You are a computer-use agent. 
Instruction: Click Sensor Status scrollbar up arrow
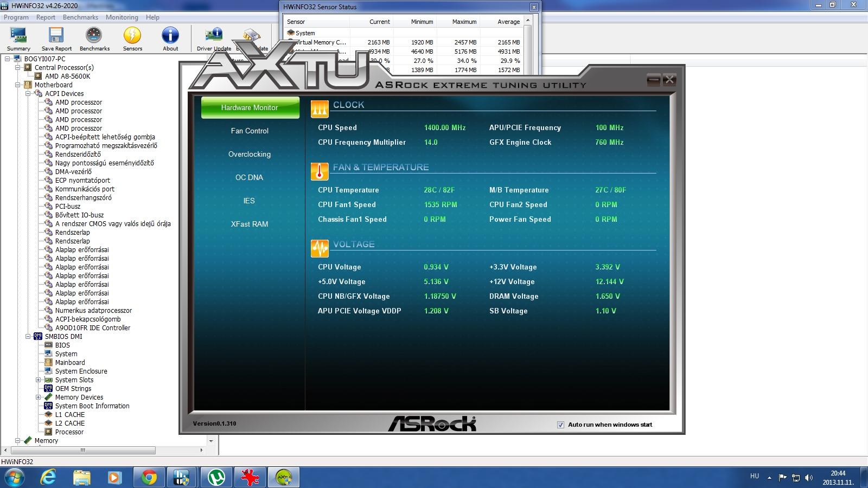[x=528, y=20]
